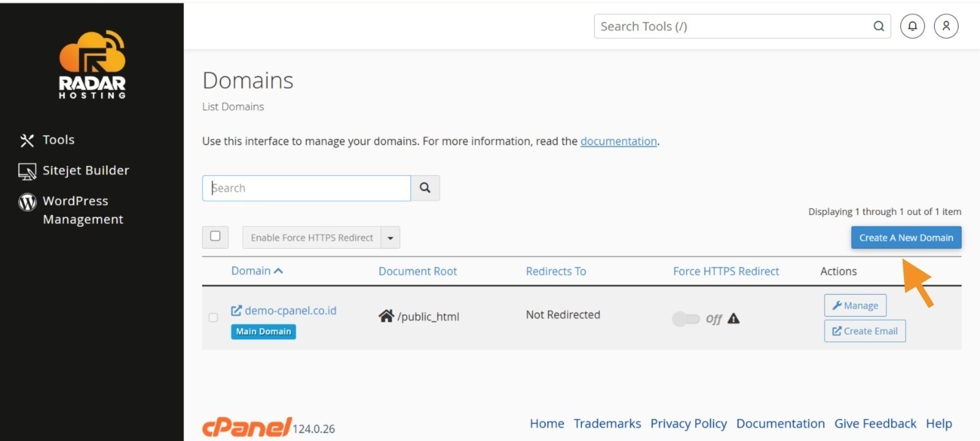Screen dimensions: 980x441
Task: Sort by Domain column header
Action: coord(257,271)
